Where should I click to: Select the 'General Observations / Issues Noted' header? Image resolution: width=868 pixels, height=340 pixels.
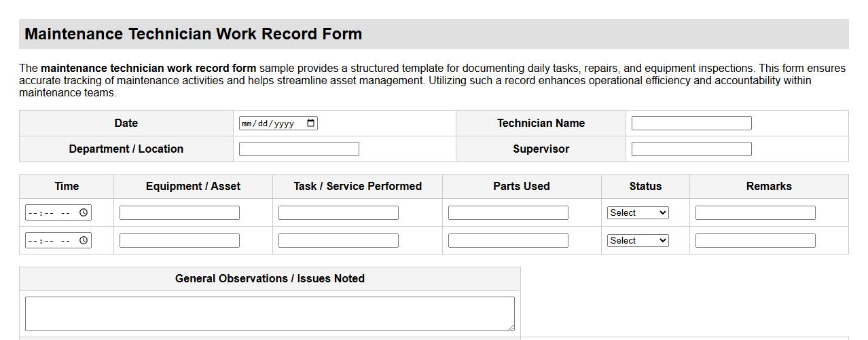click(270, 278)
